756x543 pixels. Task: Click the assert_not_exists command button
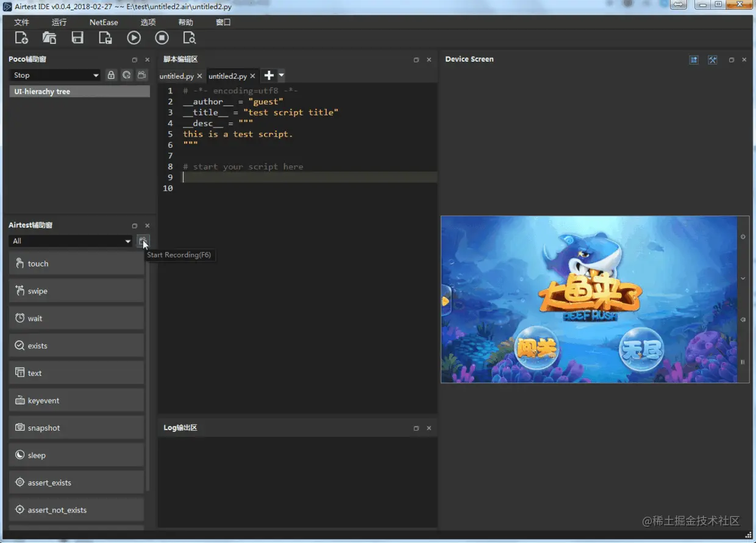coord(76,510)
